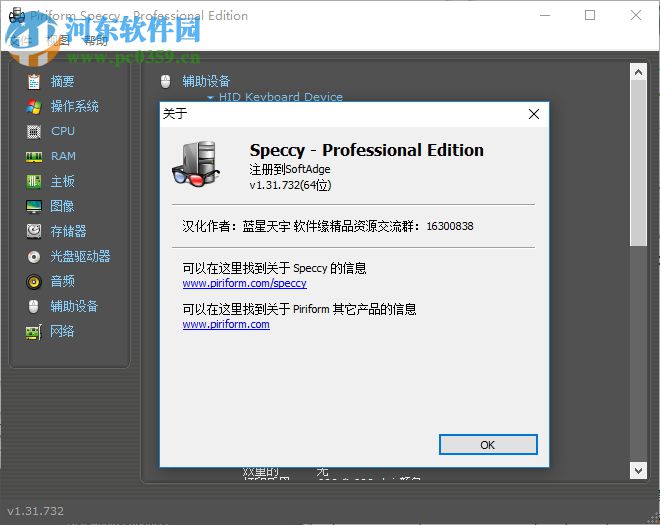Screen dimensions: 660x525
Task: Click the '注册到SoftAdge' registration text
Action: [x=290, y=169]
